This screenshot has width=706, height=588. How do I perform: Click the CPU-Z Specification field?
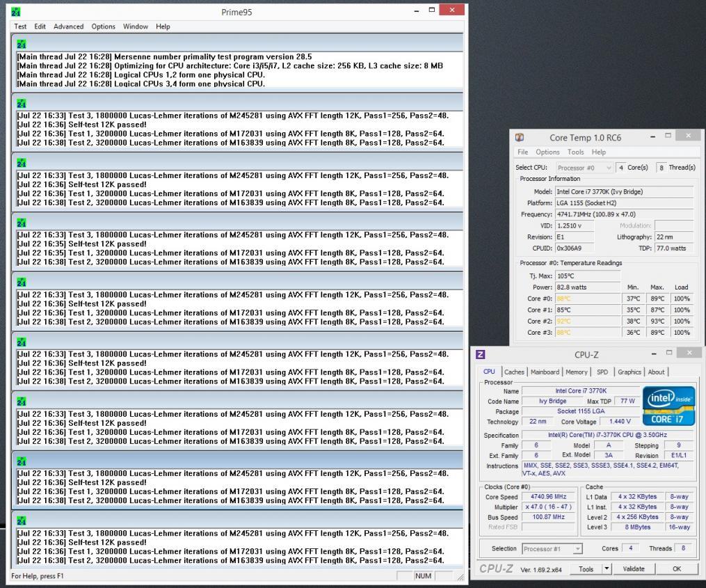point(607,435)
